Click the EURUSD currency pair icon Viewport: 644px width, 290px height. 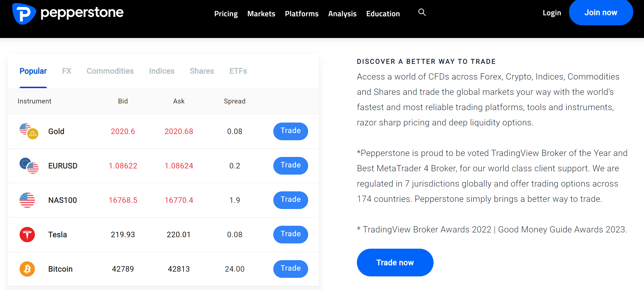click(x=29, y=166)
